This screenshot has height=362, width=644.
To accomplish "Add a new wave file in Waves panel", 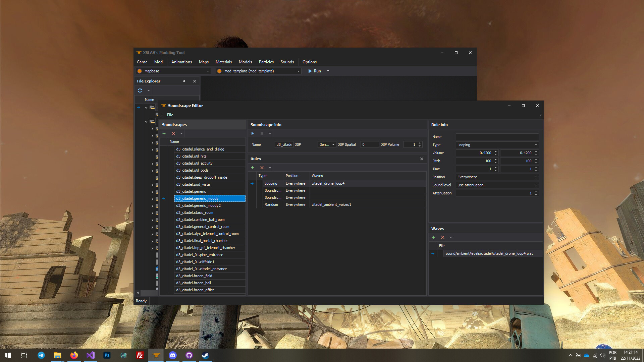I will click(433, 237).
